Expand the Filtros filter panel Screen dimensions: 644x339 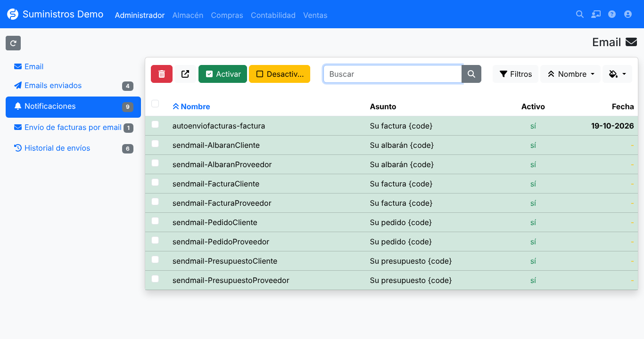pos(515,74)
